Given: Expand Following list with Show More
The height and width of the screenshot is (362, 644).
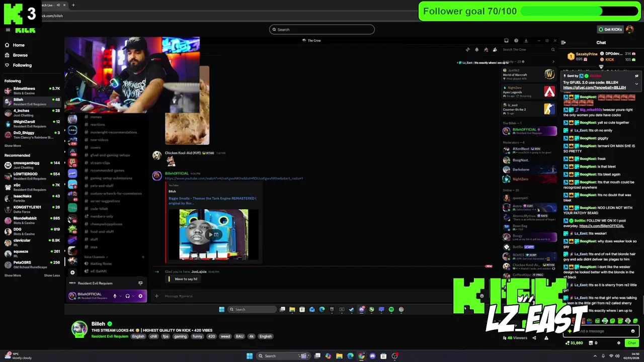Looking at the screenshot, I should click(13, 146).
